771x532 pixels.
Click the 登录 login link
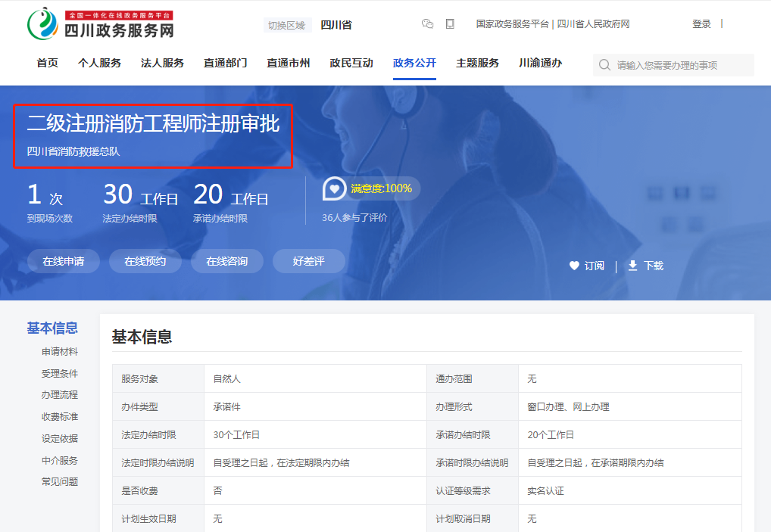pos(701,24)
